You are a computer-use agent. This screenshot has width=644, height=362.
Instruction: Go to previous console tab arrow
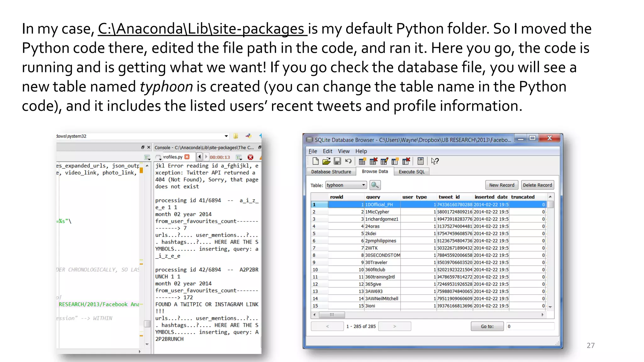tap(199, 157)
